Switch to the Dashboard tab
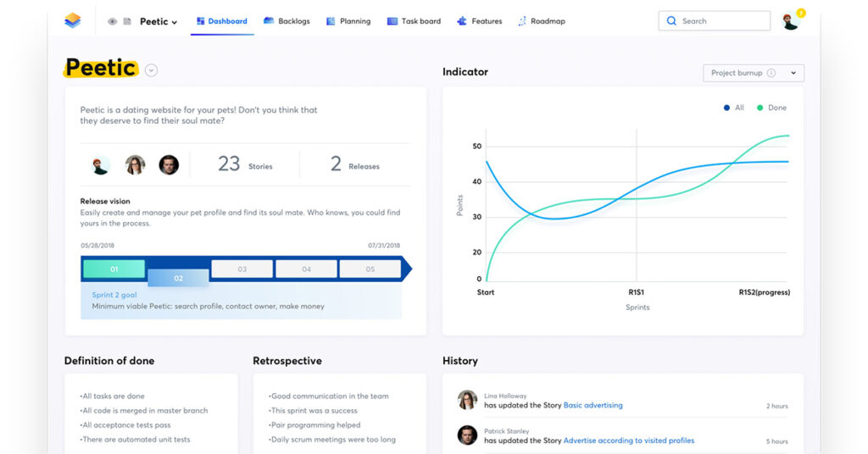The height and width of the screenshot is (454, 868). (x=222, y=21)
